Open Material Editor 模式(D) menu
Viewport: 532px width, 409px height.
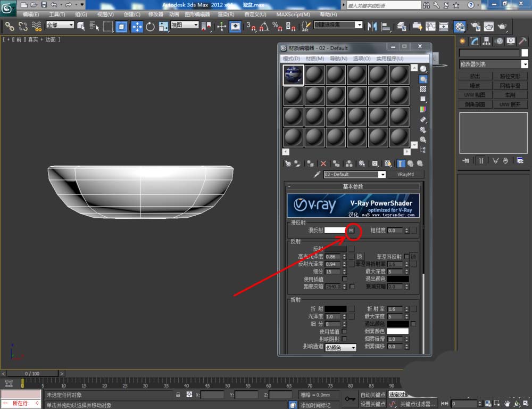click(x=292, y=59)
